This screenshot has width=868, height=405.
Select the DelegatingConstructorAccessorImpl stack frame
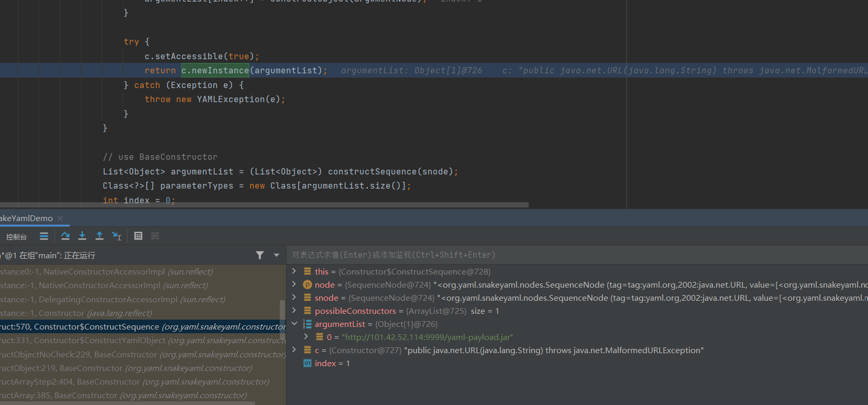(x=142, y=299)
